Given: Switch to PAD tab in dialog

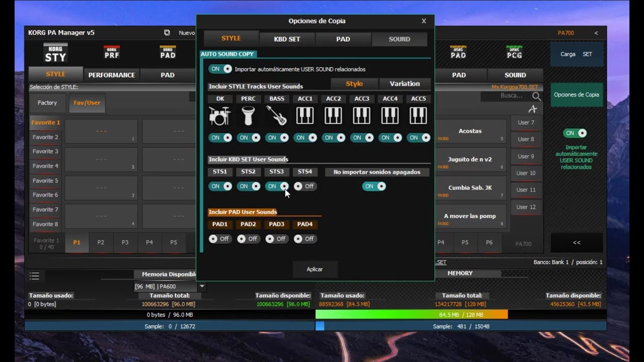Looking at the screenshot, I should (x=343, y=39).
